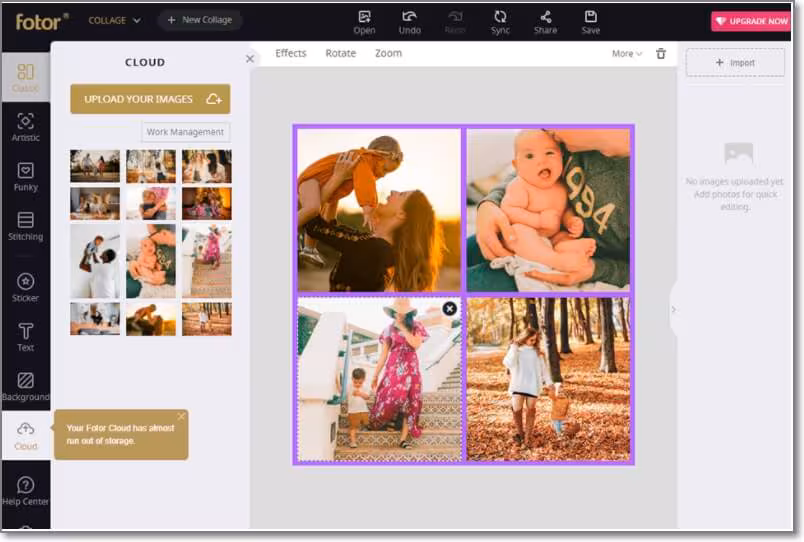Select the baby in arms collage cell
Viewport: 804px width, 542px height.
point(548,210)
